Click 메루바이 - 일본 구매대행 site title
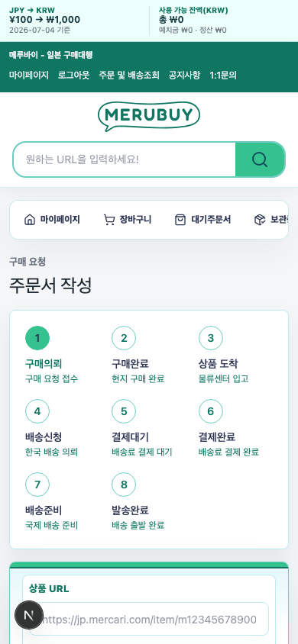The width and height of the screenshot is (298, 644). coord(51,55)
